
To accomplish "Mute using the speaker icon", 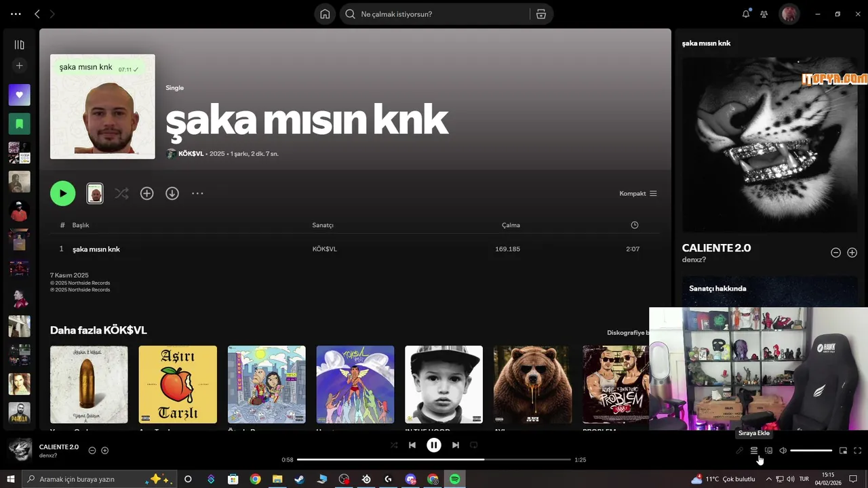I will click(783, 451).
